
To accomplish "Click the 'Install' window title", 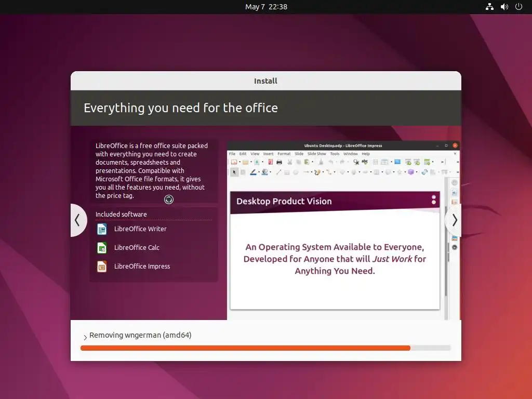I will click(x=265, y=81).
